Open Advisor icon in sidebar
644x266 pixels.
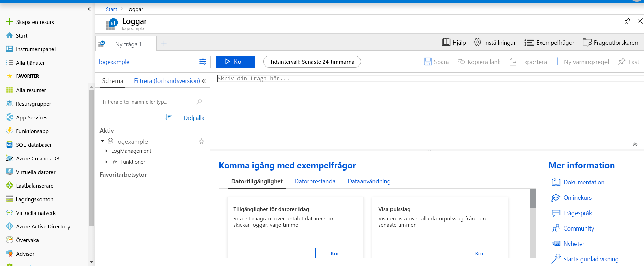[10, 254]
